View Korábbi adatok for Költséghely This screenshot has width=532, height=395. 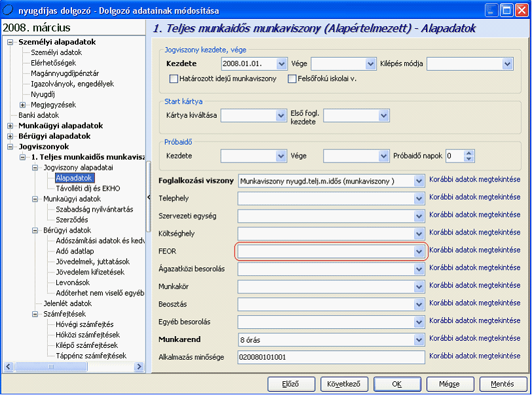coord(474,233)
